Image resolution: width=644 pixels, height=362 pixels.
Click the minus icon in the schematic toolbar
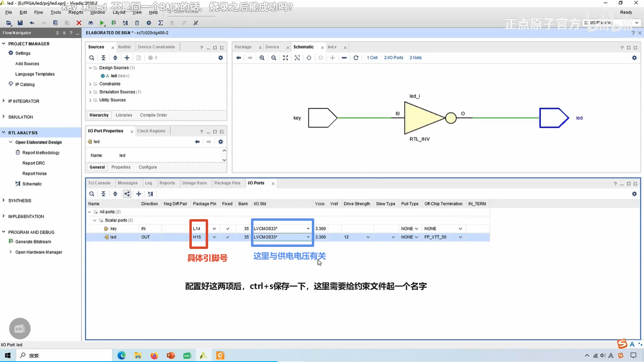pos(344,58)
